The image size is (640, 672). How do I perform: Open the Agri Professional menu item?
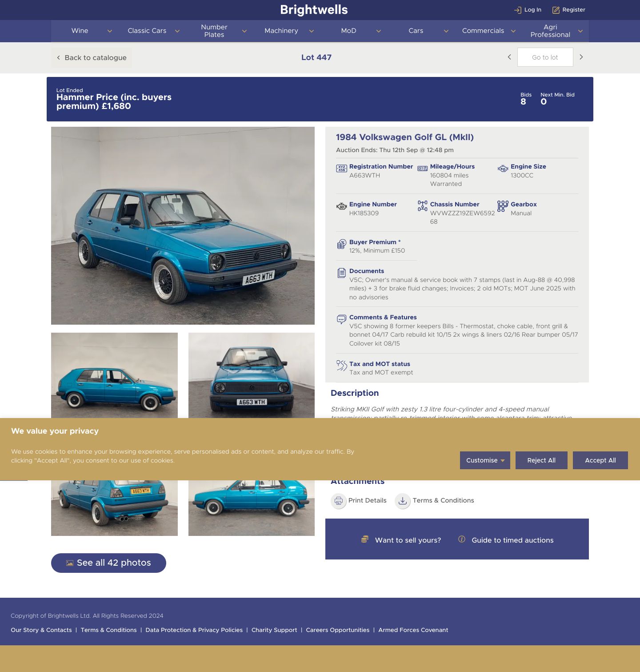pyautogui.click(x=550, y=31)
